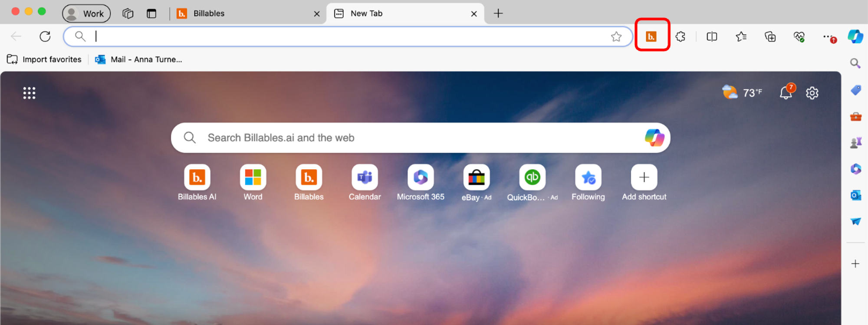This screenshot has width=868, height=325.
Task: Open the Outlook sidebar icon
Action: coord(855,195)
